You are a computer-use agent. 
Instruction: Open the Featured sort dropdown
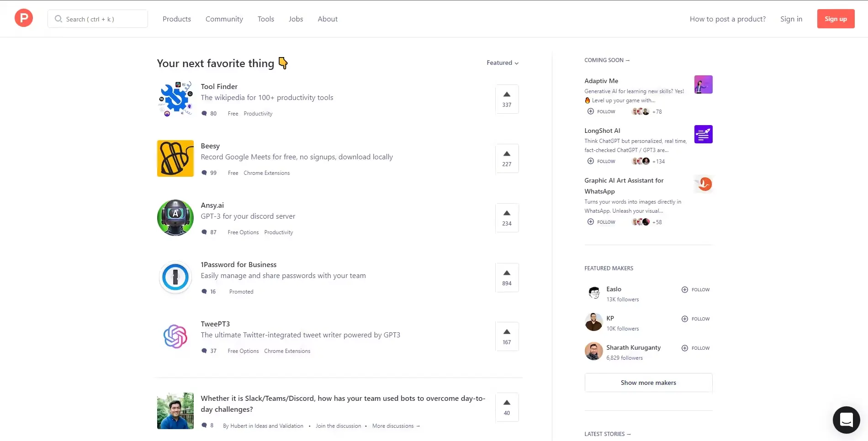coord(502,63)
